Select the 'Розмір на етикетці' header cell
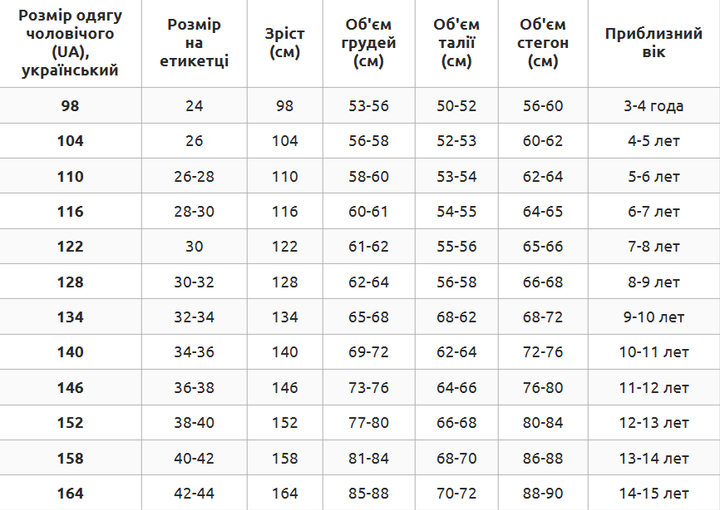720x510 pixels. [194, 43]
